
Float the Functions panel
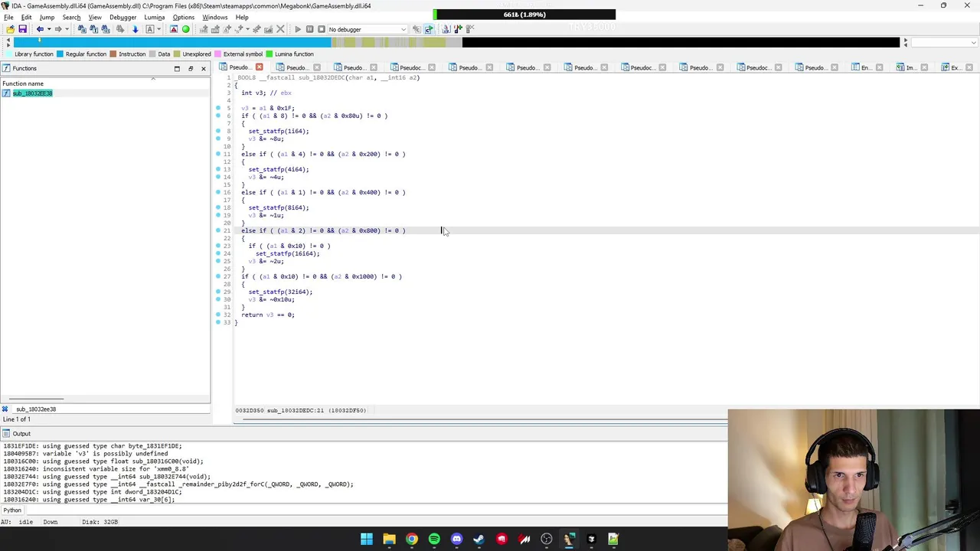coord(191,68)
